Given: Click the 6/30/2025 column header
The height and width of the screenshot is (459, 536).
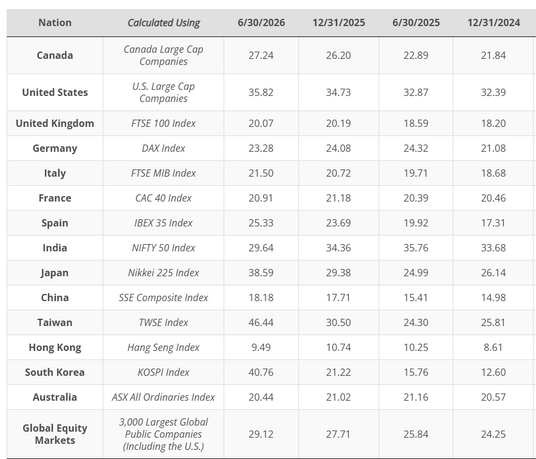Looking at the screenshot, I should click(416, 23).
